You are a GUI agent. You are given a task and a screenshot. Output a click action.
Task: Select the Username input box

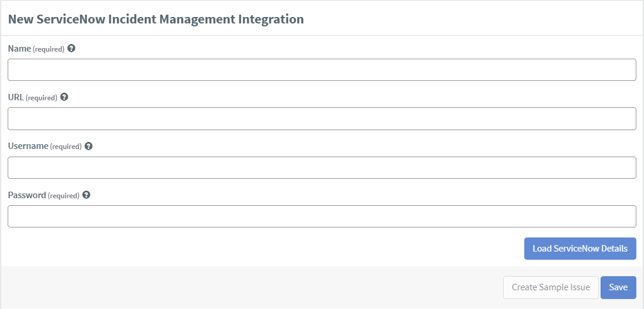coord(322,168)
